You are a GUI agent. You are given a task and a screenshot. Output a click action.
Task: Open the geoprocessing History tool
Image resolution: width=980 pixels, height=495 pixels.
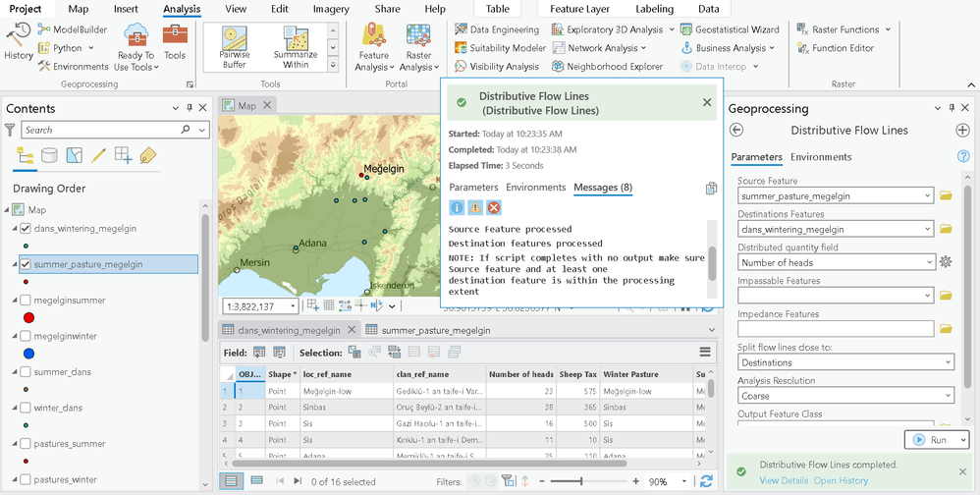click(18, 41)
